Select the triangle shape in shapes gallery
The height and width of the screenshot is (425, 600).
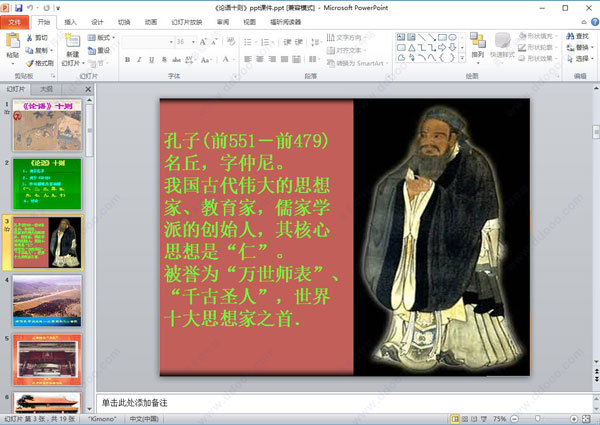[411, 48]
